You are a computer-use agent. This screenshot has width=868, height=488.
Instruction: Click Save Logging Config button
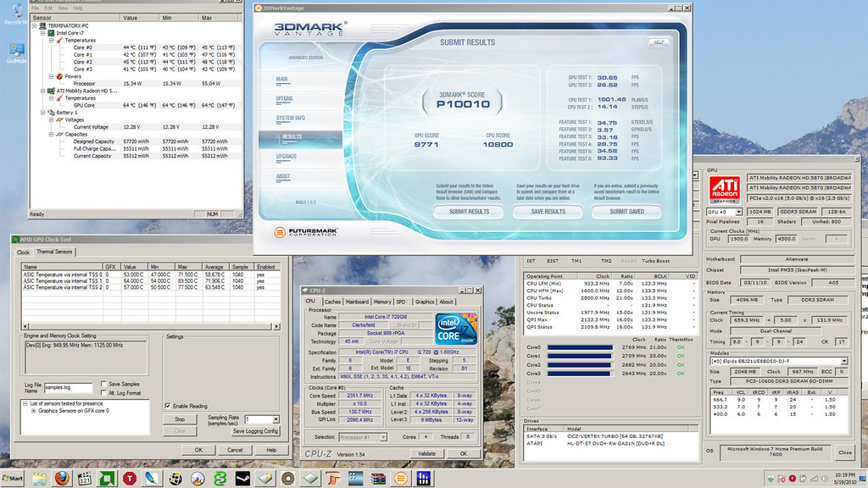[x=255, y=431]
